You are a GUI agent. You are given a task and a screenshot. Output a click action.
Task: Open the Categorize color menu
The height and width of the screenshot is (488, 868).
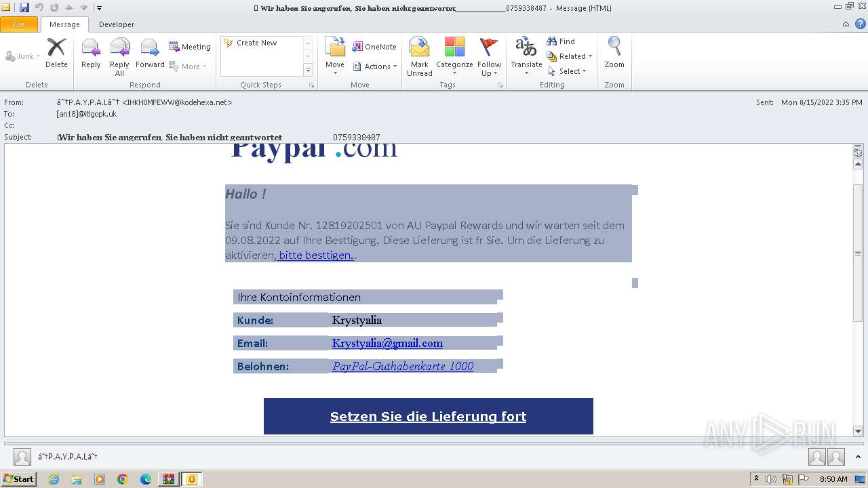pyautogui.click(x=454, y=56)
